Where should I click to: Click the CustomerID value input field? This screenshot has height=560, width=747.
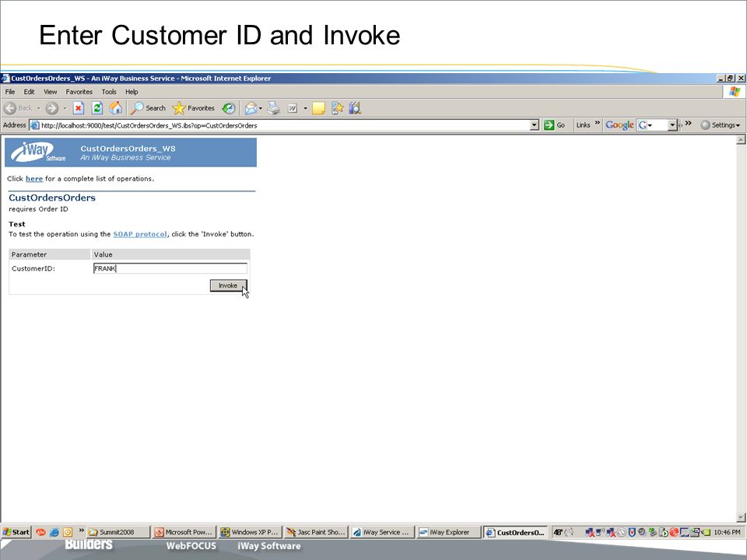point(170,268)
